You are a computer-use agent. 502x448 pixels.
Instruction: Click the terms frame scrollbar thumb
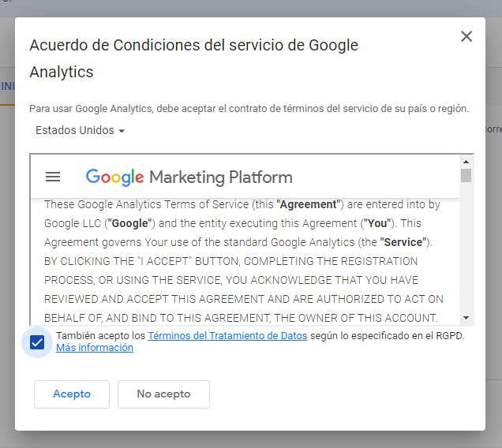click(466, 175)
